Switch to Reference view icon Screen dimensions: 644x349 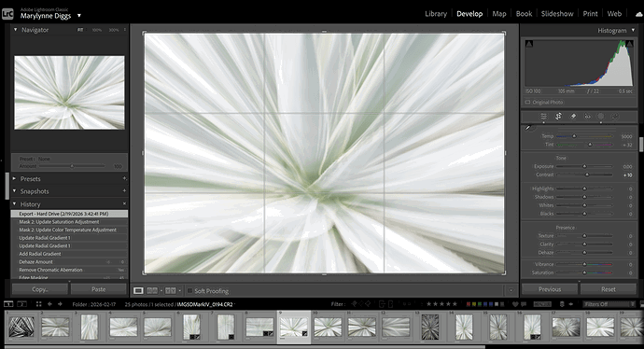tap(152, 291)
